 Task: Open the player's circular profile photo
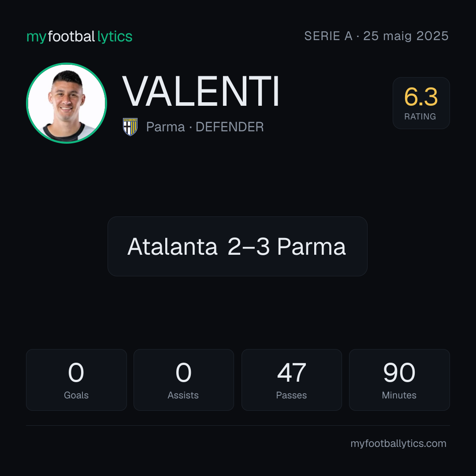pyautogui.click(x=67, y=103)
